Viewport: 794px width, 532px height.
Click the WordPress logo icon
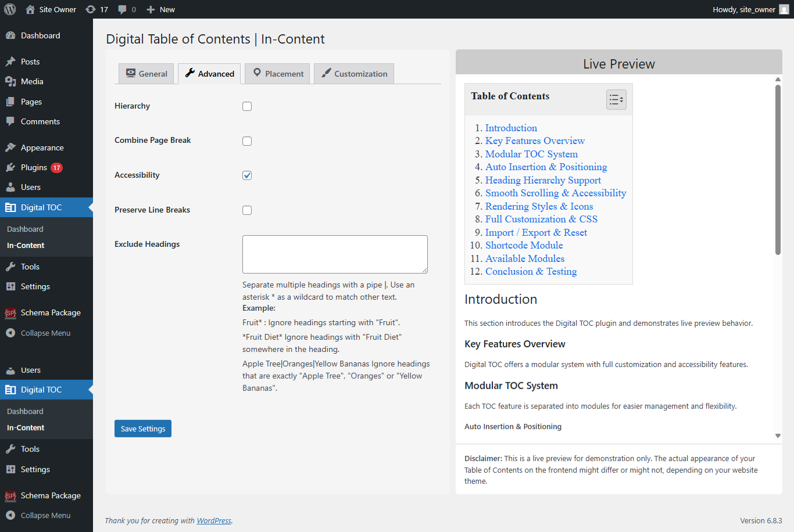pos(10,9)
